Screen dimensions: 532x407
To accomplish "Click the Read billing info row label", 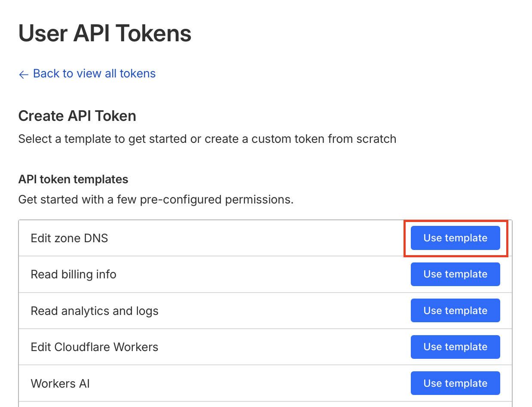I will (x=73, y=274).
